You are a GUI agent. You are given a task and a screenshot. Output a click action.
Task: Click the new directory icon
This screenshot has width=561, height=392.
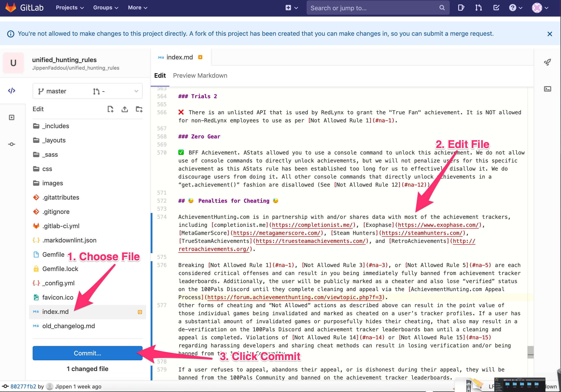[139, 109]
